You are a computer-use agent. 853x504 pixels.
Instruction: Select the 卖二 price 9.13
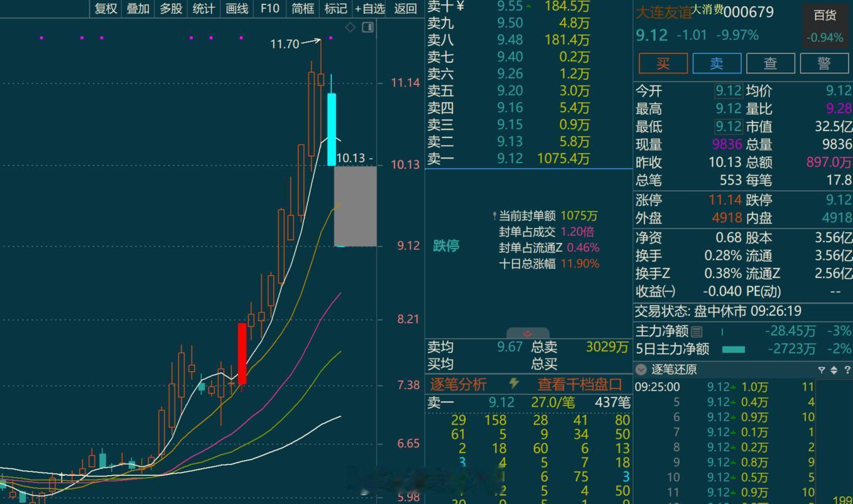point(510,142)
